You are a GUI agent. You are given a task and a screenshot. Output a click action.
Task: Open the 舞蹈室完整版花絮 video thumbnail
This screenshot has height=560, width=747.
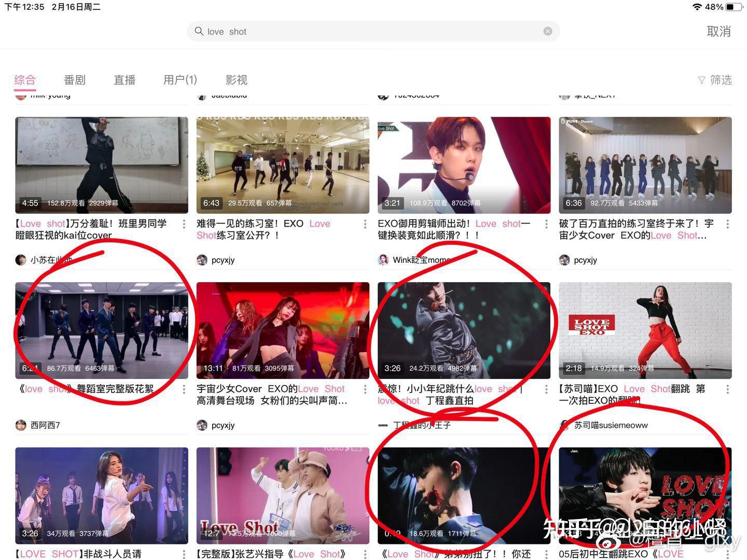102,330
